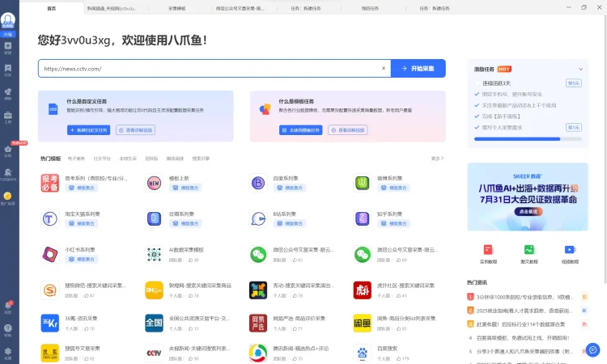Clear the URL with the X icon
The height and width of the screenshot is (364, 607).
tap(384, 69)
